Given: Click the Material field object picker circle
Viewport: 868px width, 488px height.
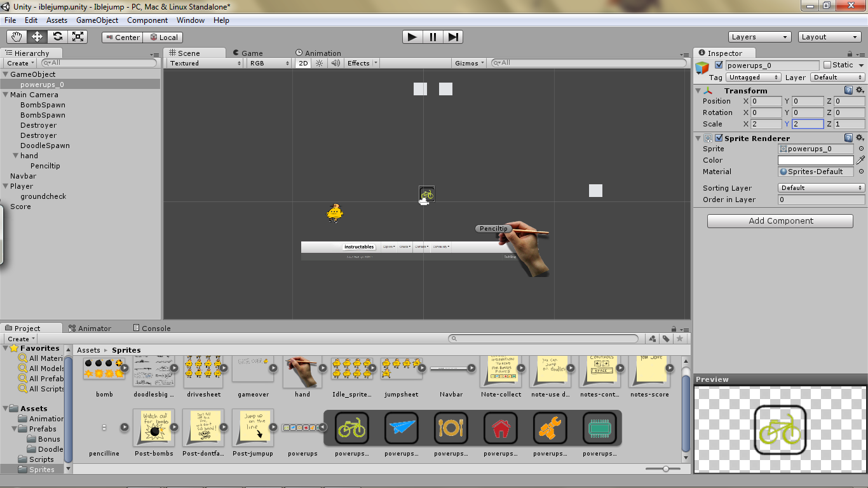Looking at the screenshot, I should 861,172.
